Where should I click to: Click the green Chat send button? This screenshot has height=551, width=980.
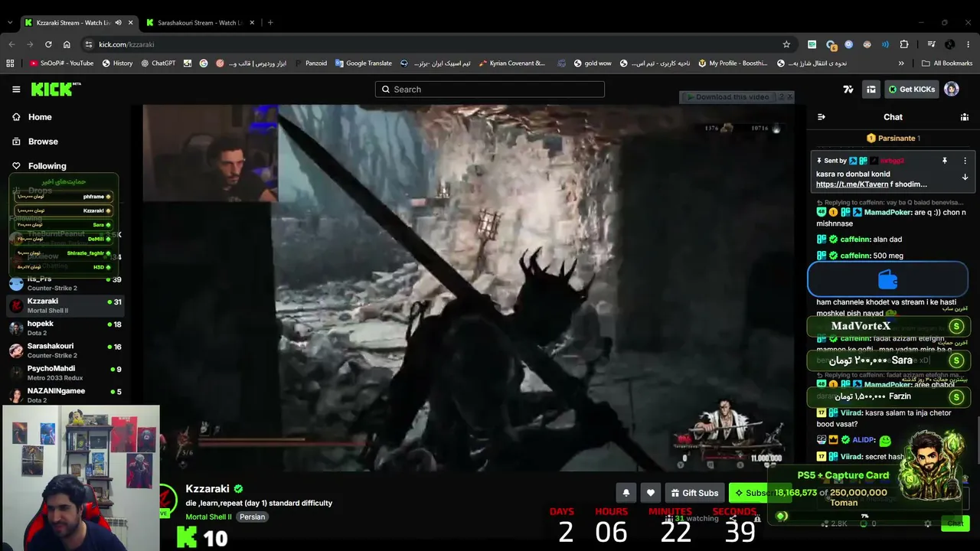[x=955, y=523]
